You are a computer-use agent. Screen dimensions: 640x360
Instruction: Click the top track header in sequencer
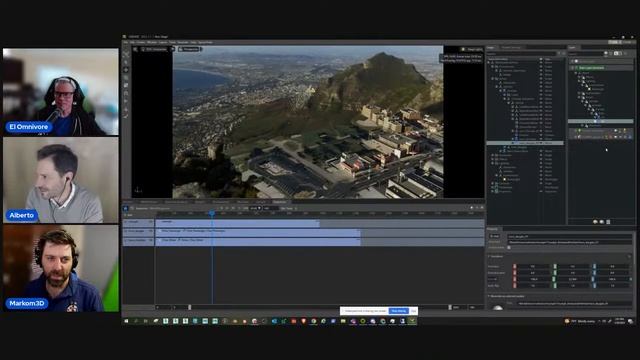tap(139, 222)
